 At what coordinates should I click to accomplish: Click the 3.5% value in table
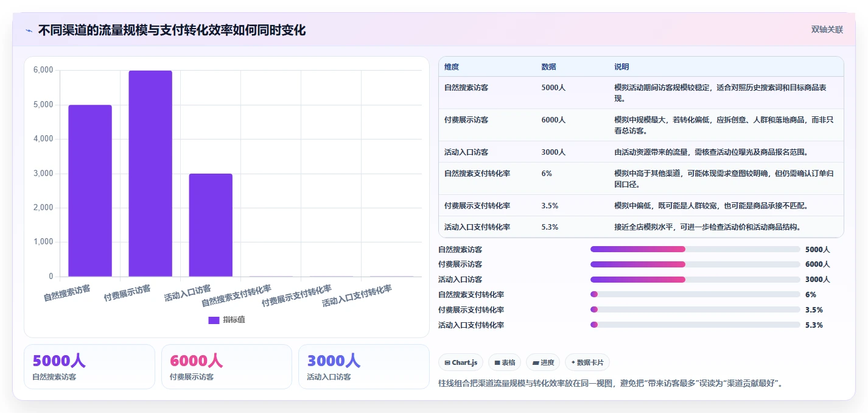[x=550, y=206]
